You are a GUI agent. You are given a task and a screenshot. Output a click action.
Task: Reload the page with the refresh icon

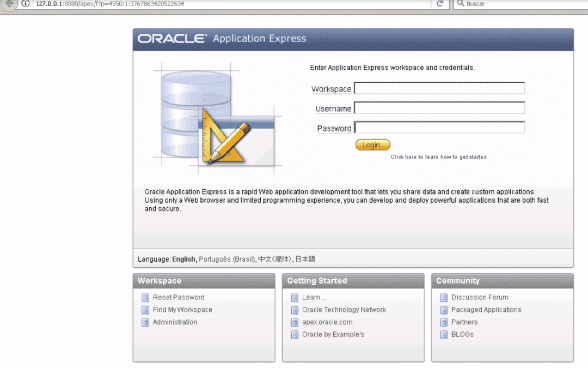tap(440, 4)
